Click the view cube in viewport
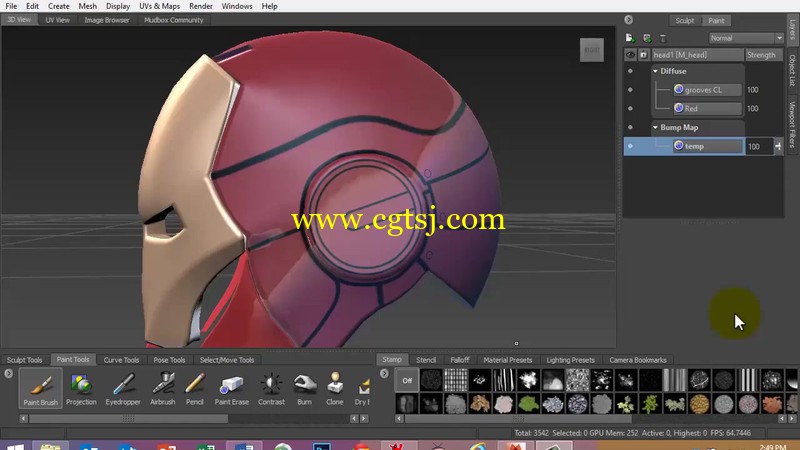 coord(592,50)
